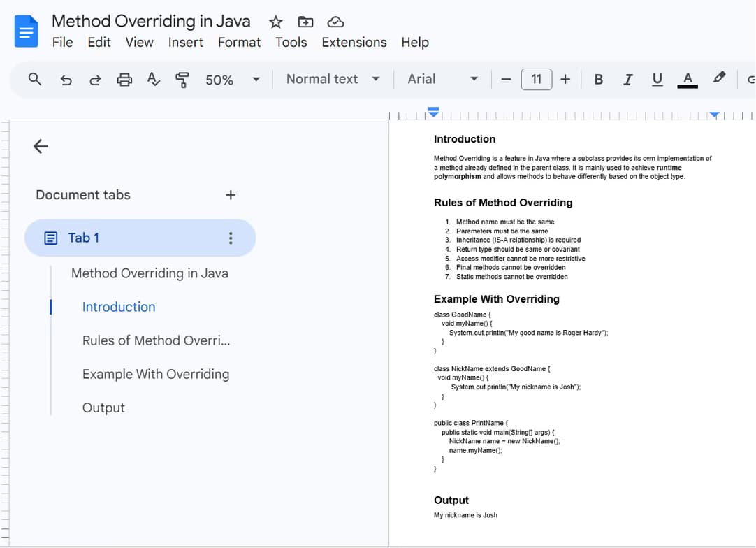The width and height of the screenshot is (756, 548).
Task: Open the zoom 50% dropdown
Action: click(233, 80)
